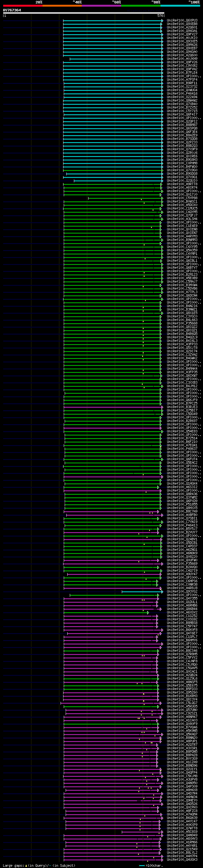203x868 pixels.
Task: Open hit UniRef100_Q5KAQ7
Action: [x=182, y=734]
